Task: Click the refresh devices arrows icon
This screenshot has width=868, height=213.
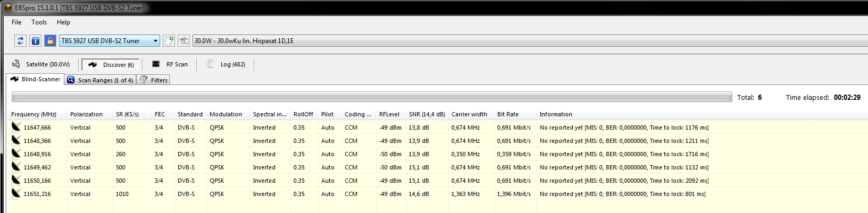Action: 20,41
